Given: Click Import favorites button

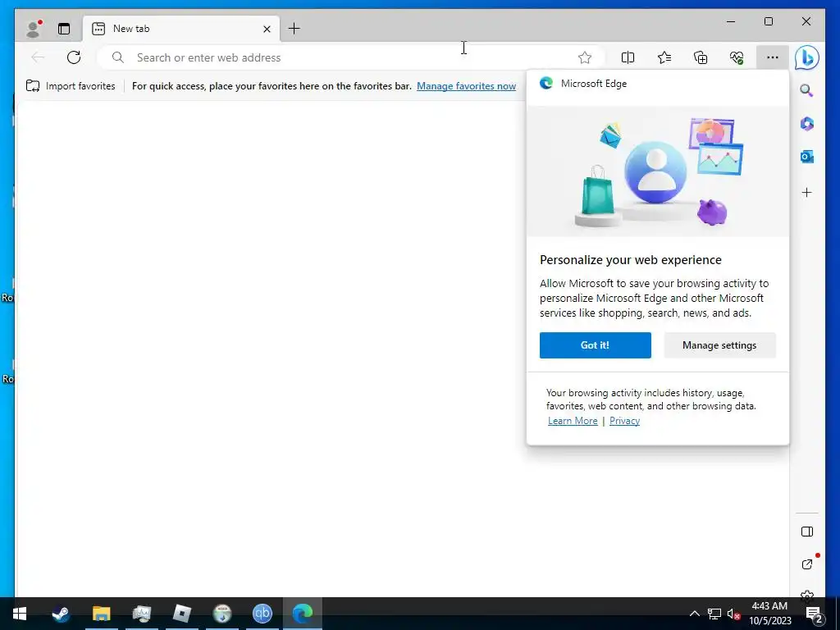Looking at the screenshot, I should pyautogui.click(x=71, y=85).
